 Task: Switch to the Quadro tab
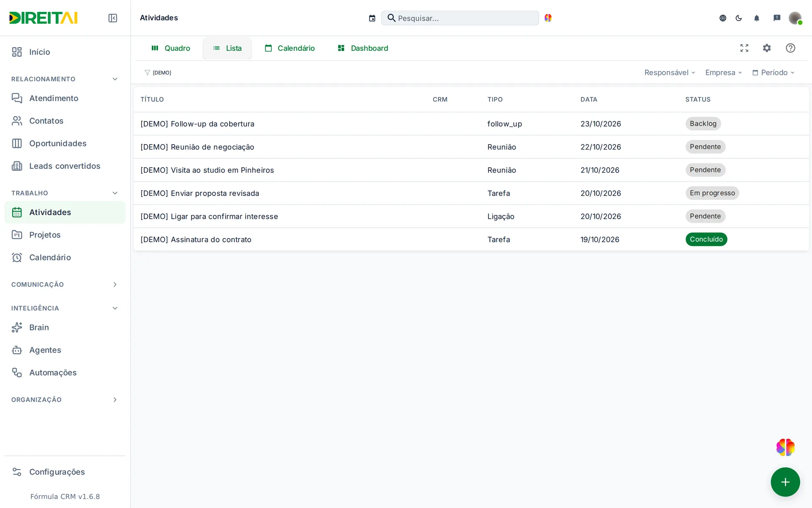click(171, 48)
